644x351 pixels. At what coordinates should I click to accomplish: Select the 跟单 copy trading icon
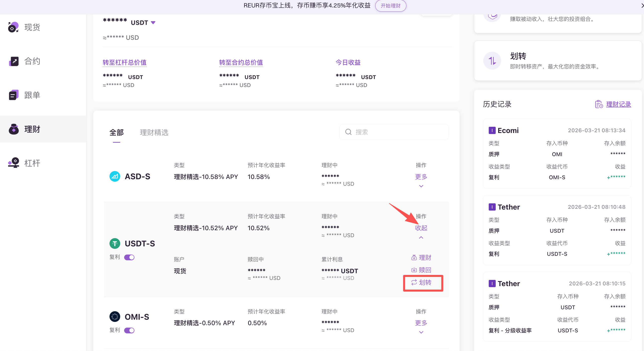tap(13, 95)
